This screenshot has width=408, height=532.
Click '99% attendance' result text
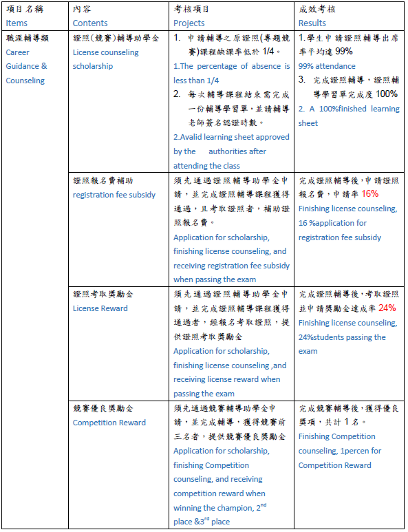pos(327,66)
